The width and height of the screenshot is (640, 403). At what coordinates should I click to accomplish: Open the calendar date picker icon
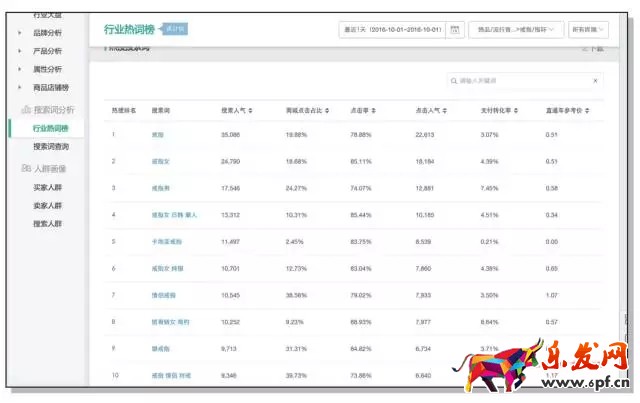pyautogui.click(x=454, y=30)
